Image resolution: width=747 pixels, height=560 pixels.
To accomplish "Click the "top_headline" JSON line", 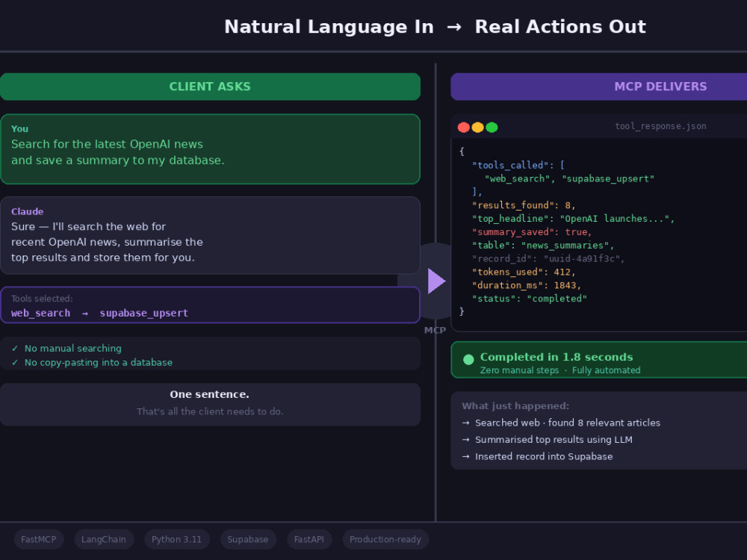I will click(x=573, y=219).
